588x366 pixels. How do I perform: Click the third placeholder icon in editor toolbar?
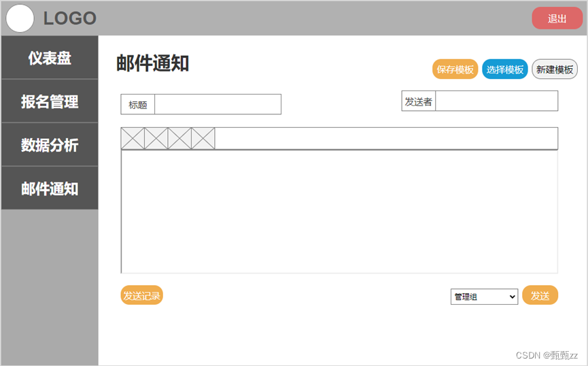coord(179,139)
